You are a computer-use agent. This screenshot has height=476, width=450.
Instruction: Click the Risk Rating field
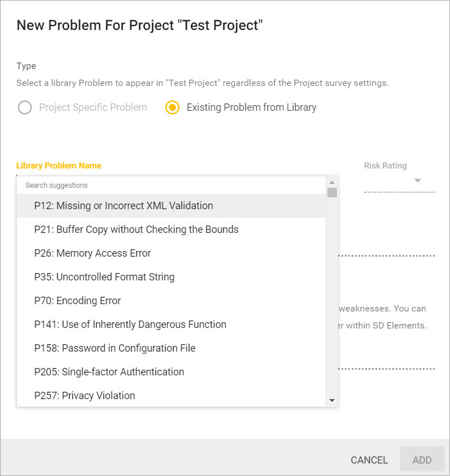393,181
